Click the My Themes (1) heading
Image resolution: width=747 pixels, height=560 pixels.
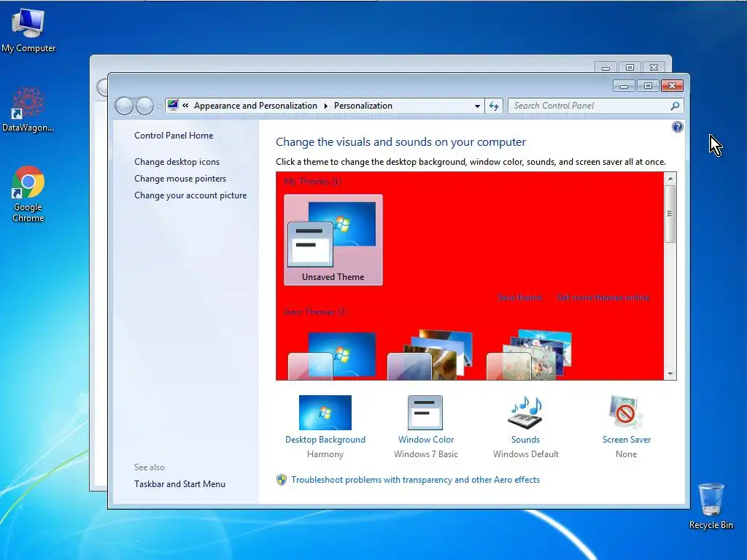[312, 182]
